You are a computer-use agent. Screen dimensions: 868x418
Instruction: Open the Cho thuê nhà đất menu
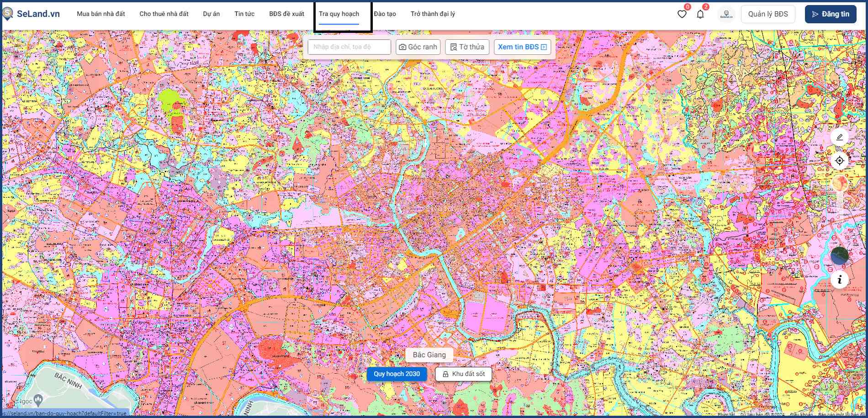164,14
